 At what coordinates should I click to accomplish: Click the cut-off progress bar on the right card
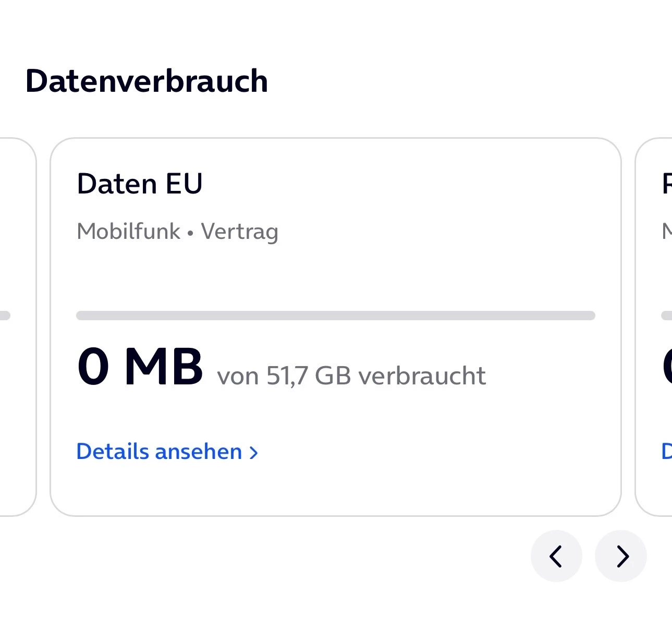pyautogui.click(x=666, y=316)
